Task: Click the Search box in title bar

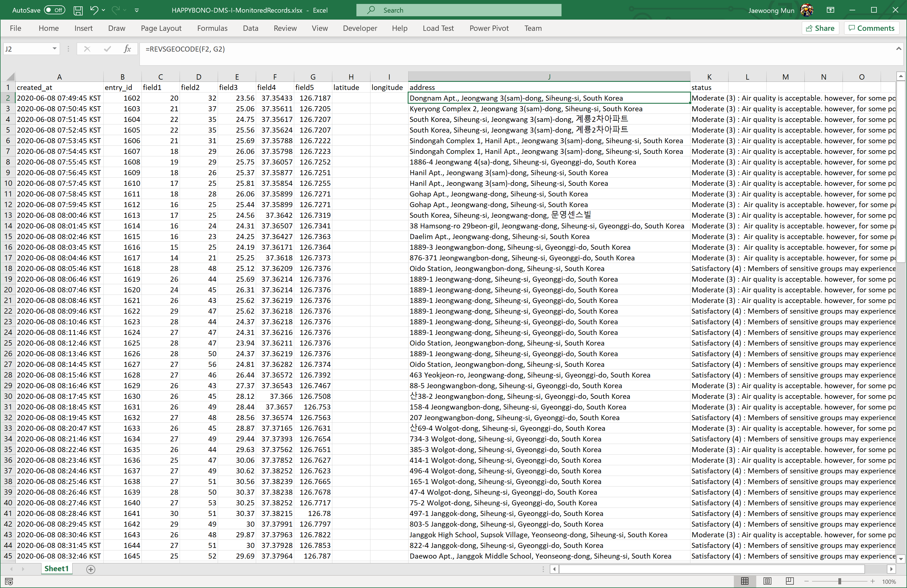Action: pos(458,10)
